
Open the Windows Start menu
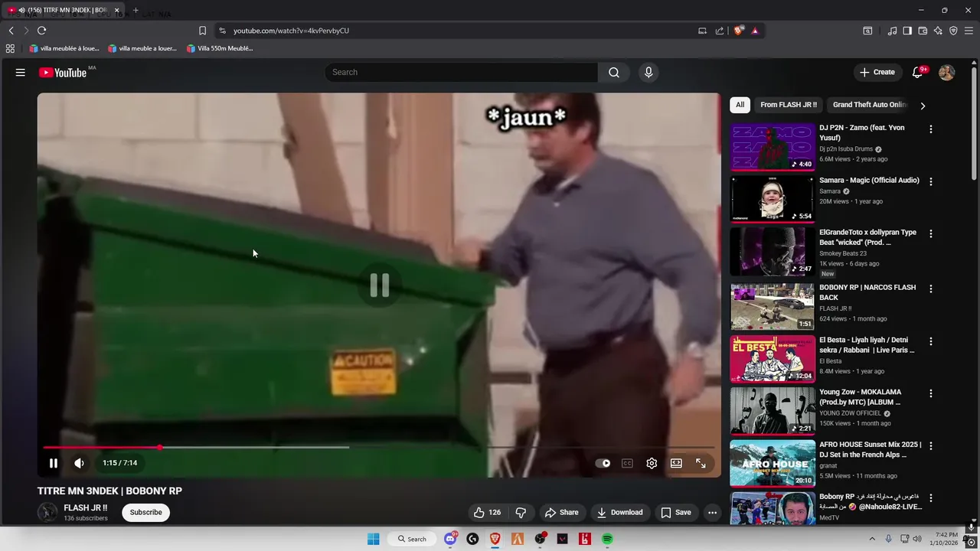tap(373, 539)
